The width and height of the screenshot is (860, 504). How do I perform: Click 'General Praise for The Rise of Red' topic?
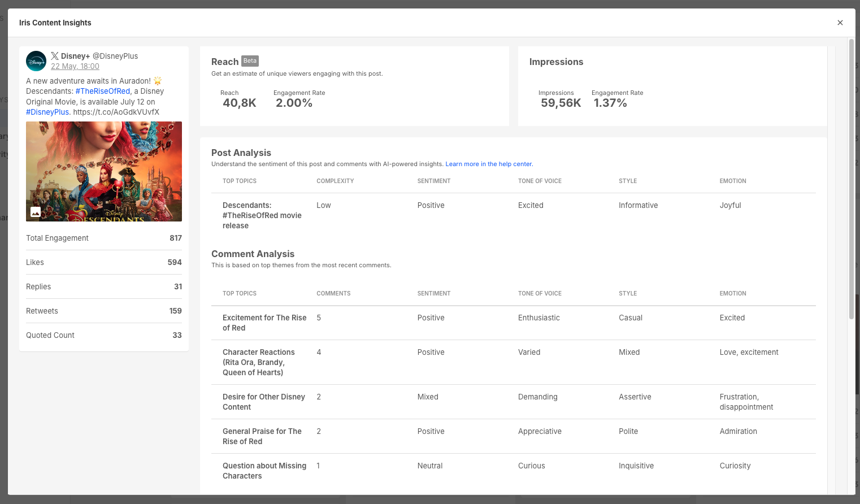[x=262, y=436]
